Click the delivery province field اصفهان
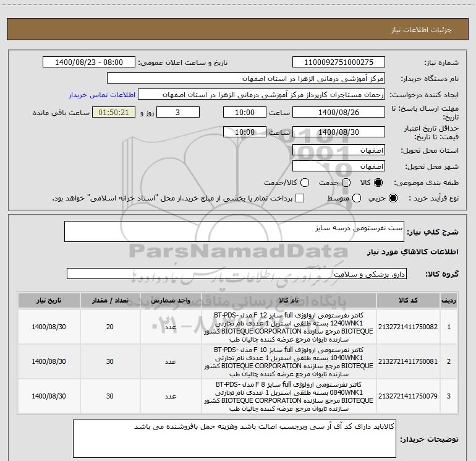Screen dimensions: 476x461 coord(339,150)
